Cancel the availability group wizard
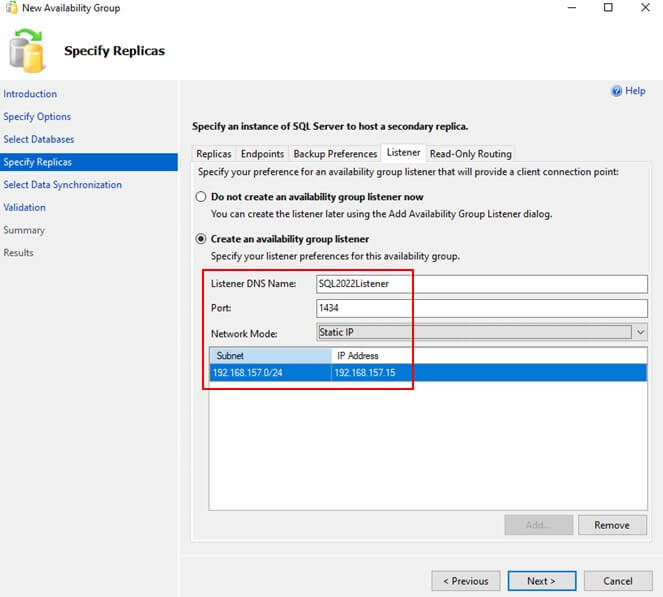The width and height of the screenshot is (663, 597). click(617, 580)
